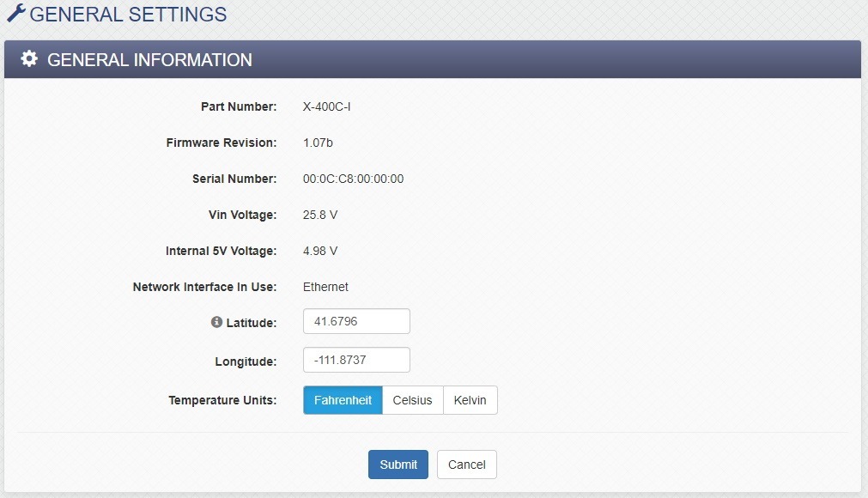The height and width of the screenshot is (498, 868).
Task: Select Fahrenheit temperature units
Action: click(343, 400)
